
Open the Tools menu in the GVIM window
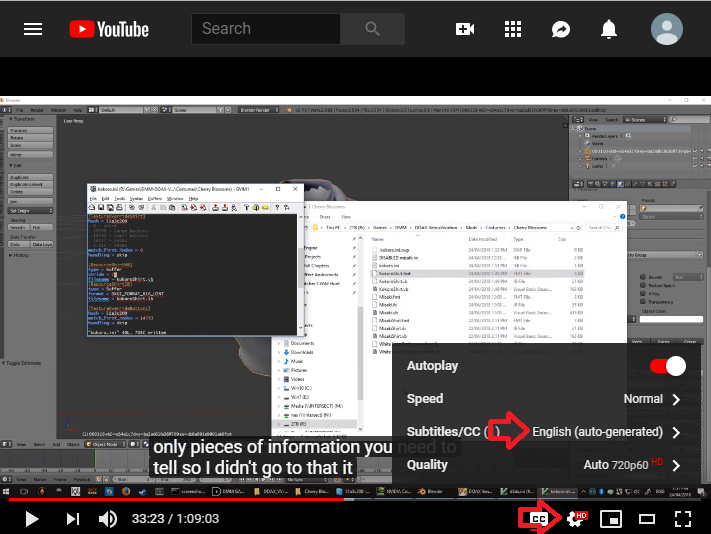point(119,199)
